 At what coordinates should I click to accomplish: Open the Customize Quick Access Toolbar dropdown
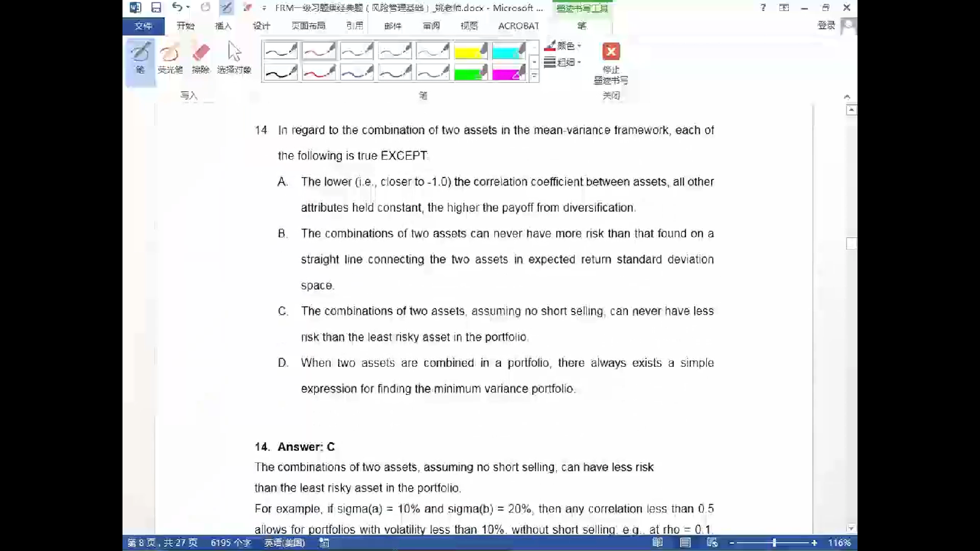click(264, 8)
